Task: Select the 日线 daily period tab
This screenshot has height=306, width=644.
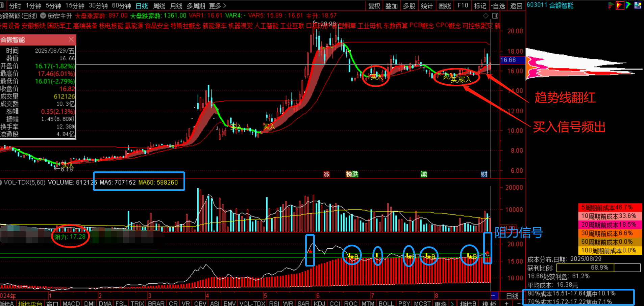Action: pos(142,6)
